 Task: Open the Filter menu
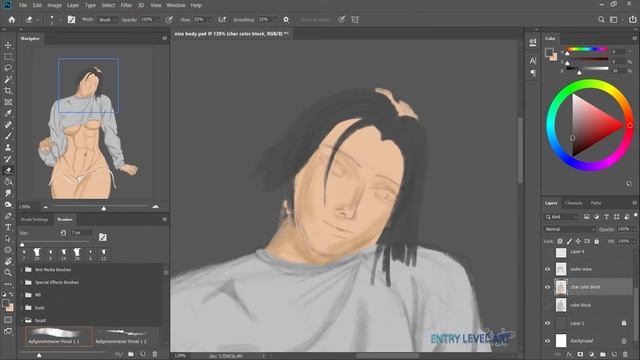126,5
